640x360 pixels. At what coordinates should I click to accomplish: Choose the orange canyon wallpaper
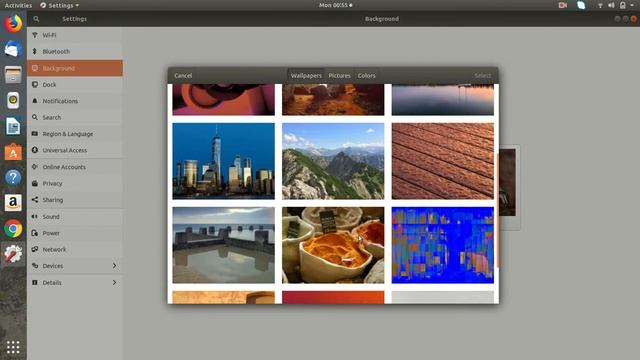point(333,100)
